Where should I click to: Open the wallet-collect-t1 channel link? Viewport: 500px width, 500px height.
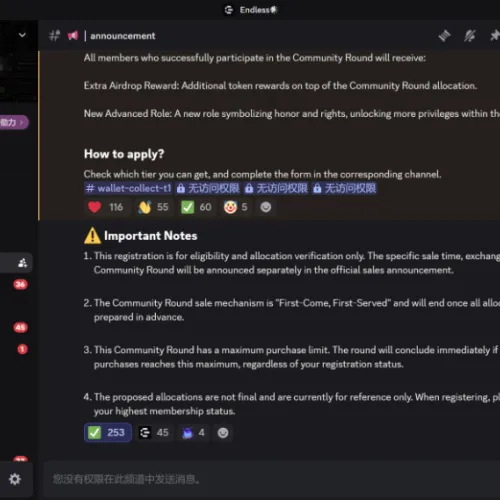tap(128, 188)
